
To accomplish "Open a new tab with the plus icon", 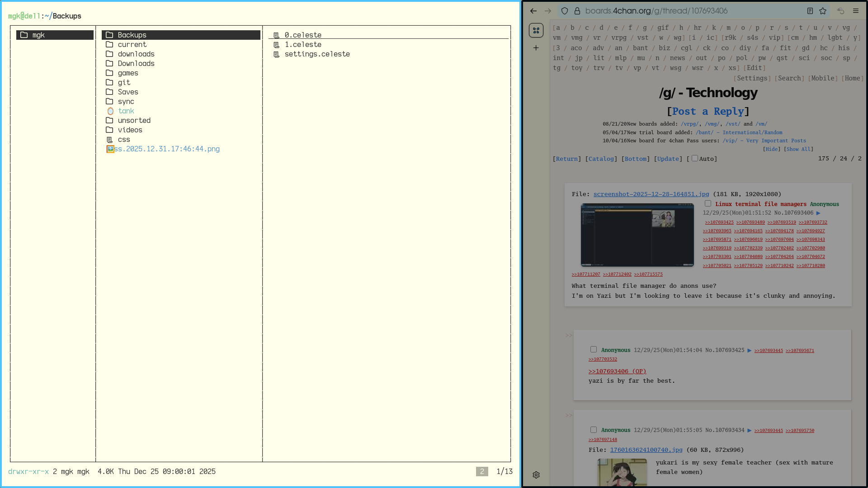I will click(x=536, y=48).
